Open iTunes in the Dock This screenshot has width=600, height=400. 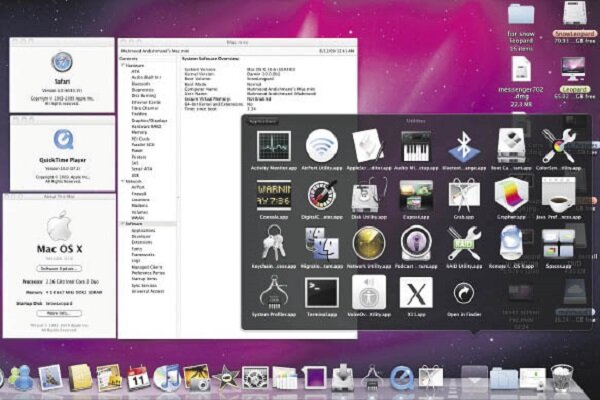click(x=167, y=377)
